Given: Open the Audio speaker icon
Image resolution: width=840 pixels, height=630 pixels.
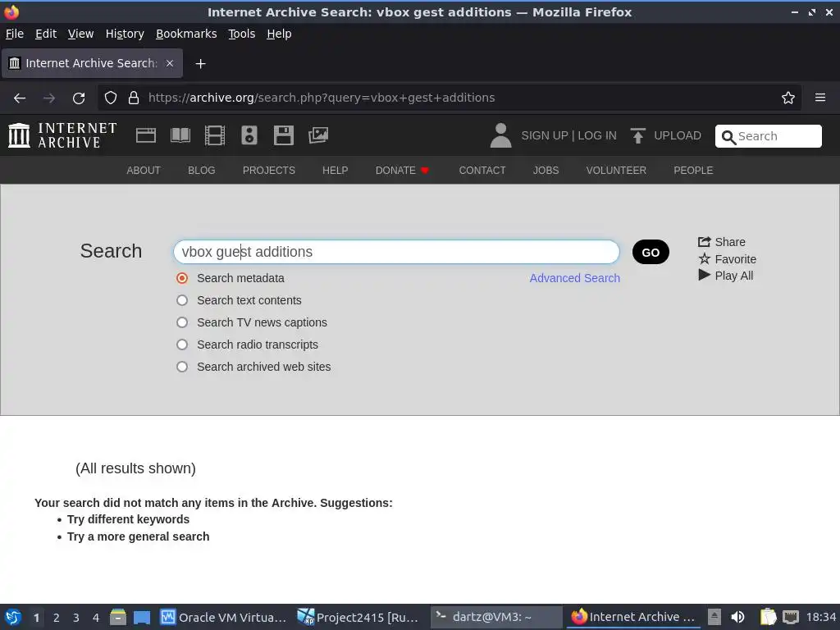Looking at the screenshot, I should click(x=249, y=135).
